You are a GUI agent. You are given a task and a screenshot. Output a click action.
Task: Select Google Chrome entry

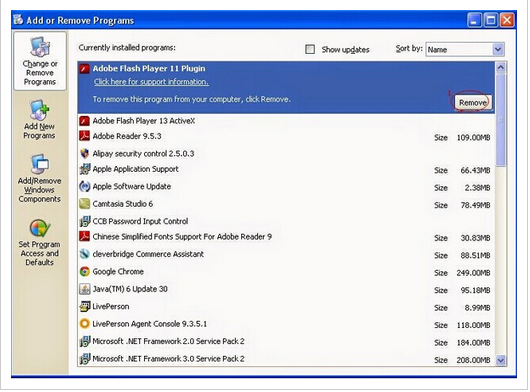(x=286, y=272)
